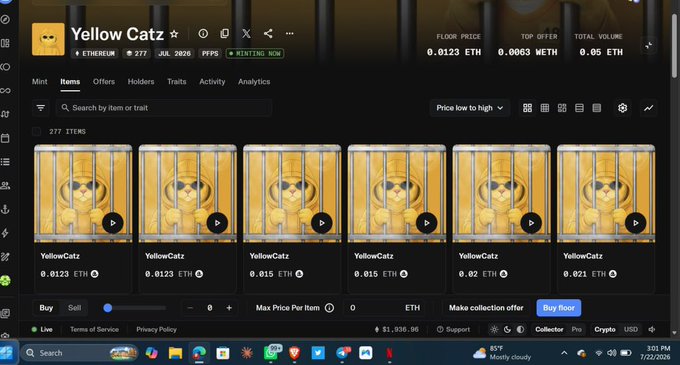This screenshot has width=680, height=365.
Task: Click the Buy floor button
Action: (x=559, y=308)
